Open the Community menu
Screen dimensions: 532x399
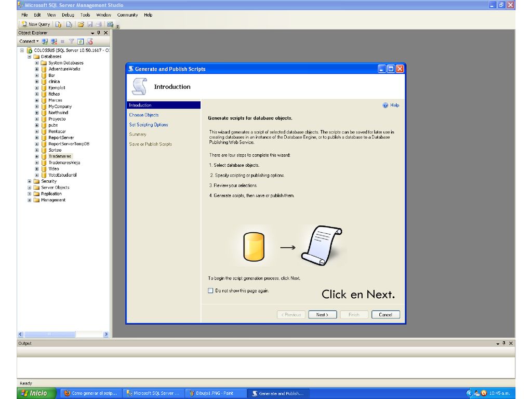pyautogui.click(x=128, y=15)
